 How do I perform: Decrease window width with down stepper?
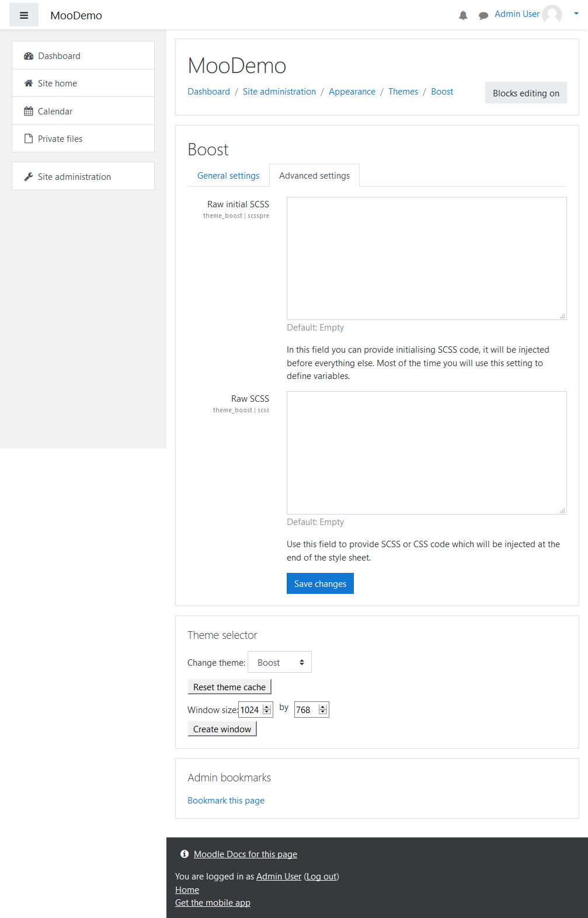(267, 712)
